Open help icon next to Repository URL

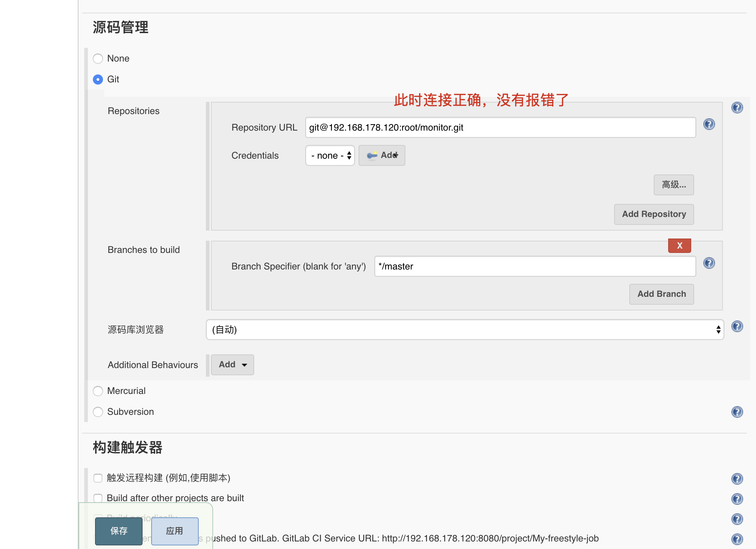709,124
